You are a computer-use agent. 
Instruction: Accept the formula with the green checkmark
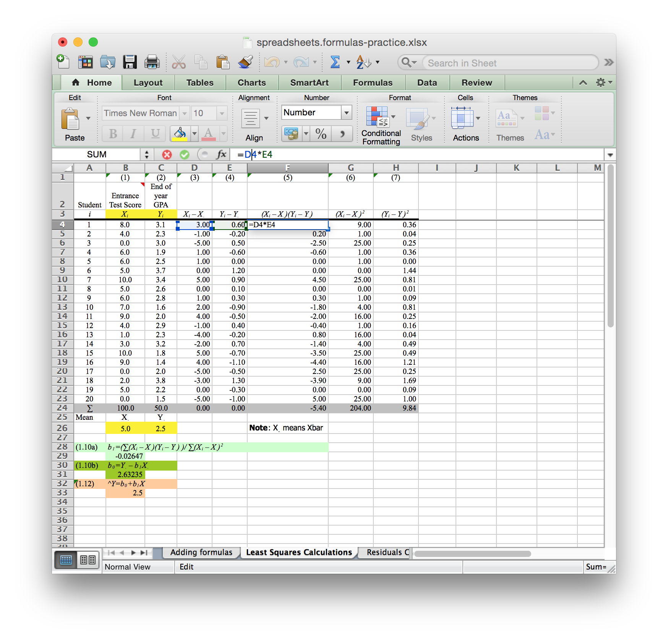click(185, 154)
